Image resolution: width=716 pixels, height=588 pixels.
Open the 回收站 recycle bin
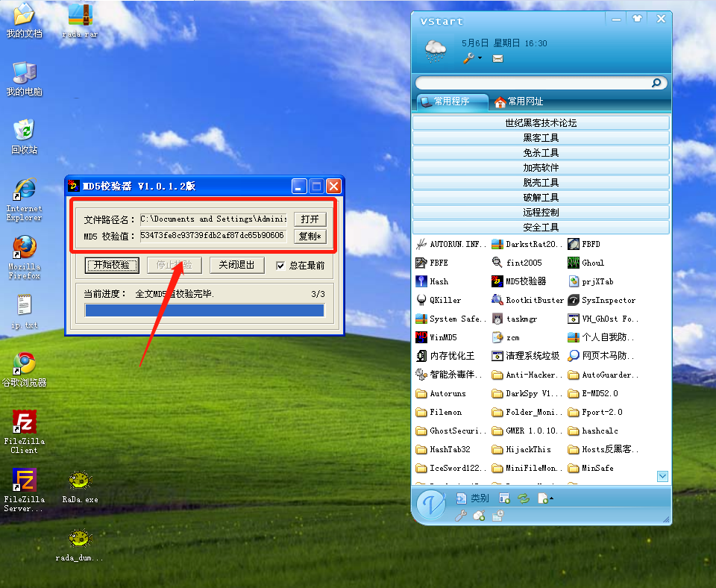click(x=24, y=136)
